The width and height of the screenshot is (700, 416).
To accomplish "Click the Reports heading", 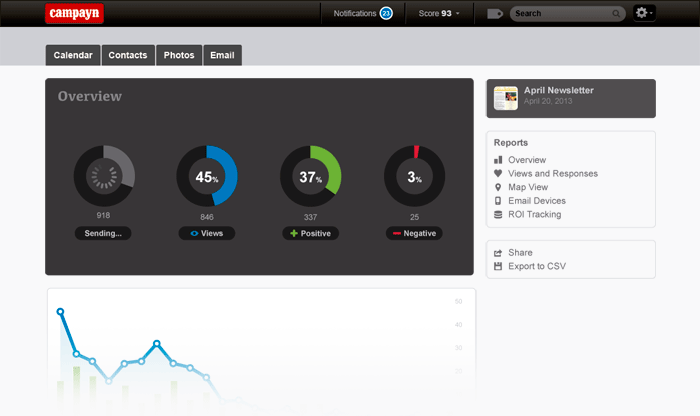I will [511, 142].
